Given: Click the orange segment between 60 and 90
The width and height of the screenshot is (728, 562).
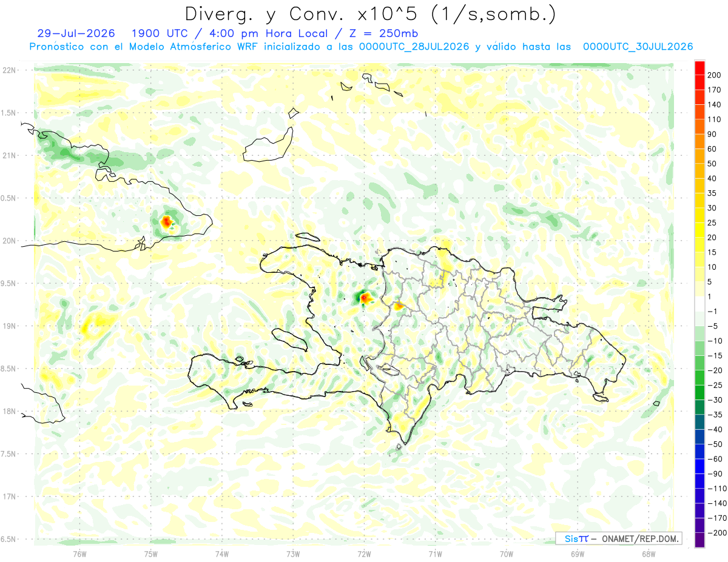Looking at the screenshot, I should [x=699, y=141].
